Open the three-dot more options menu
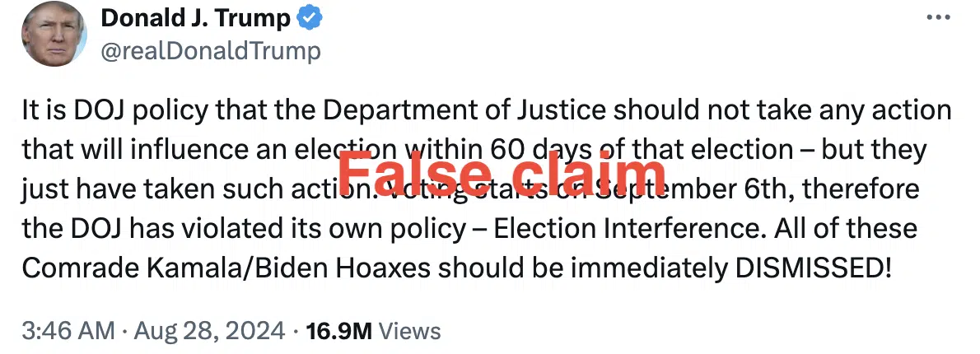The image size is (980, 354). [938, 17]
